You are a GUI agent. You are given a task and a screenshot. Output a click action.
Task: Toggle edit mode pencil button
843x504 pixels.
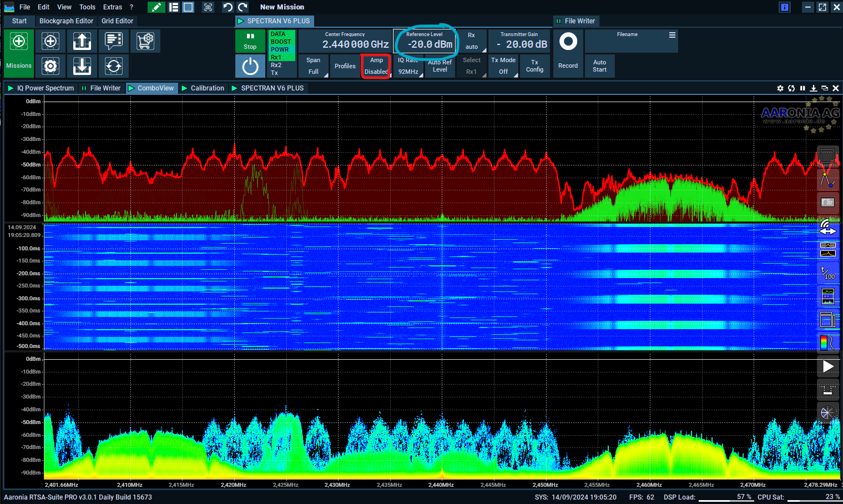[156, 7]
